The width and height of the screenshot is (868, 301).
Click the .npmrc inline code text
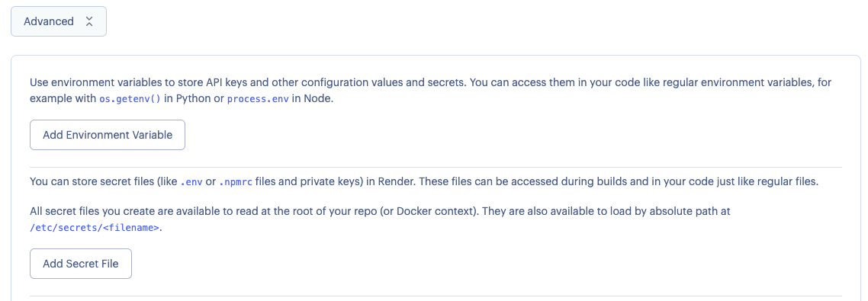point(236,182)
